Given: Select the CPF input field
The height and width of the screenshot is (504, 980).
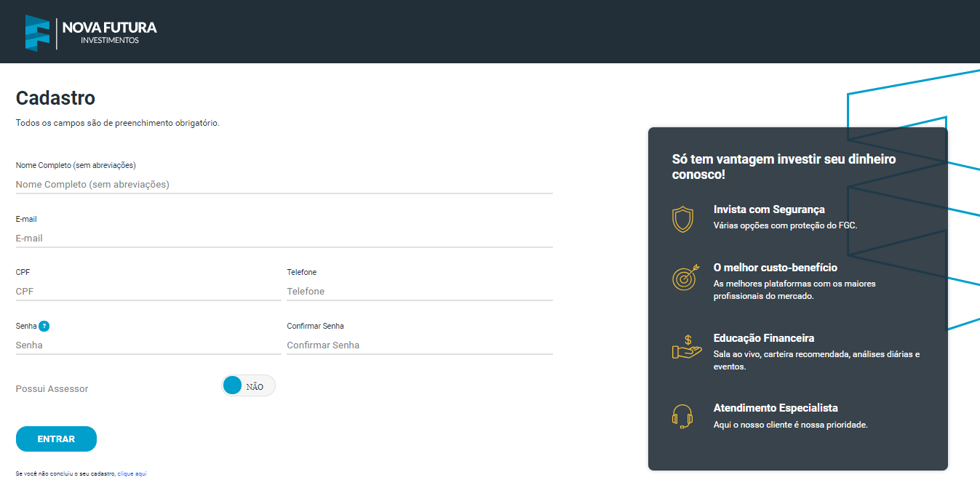Looking at the screenshot, I should tap(148, 291).
